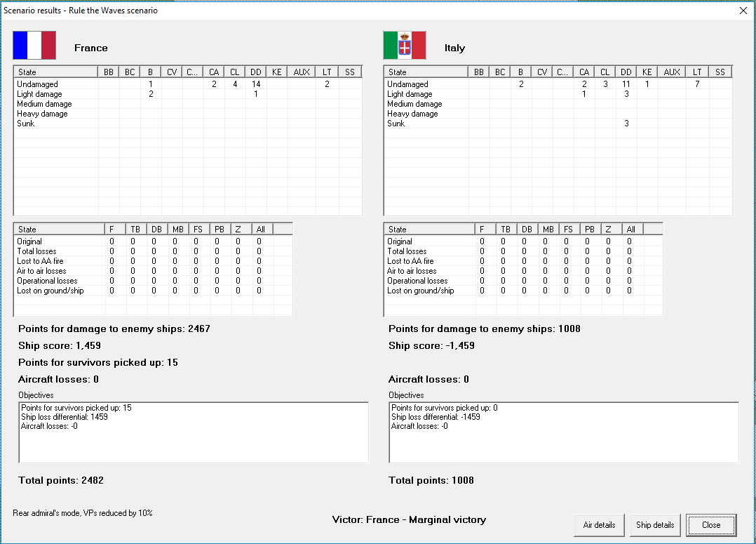Open the Air details report
756x544 pixels.
(x=599, y=525)
